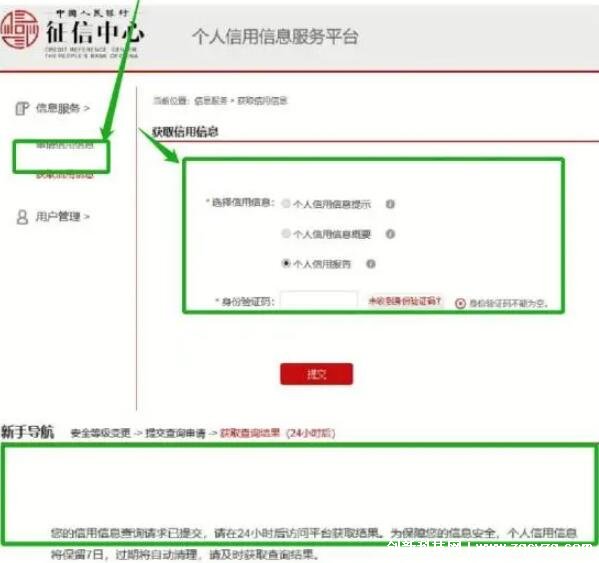Click info icon beside 个人信用报告
Screen dimensions: 599x563
coord(371,264)
